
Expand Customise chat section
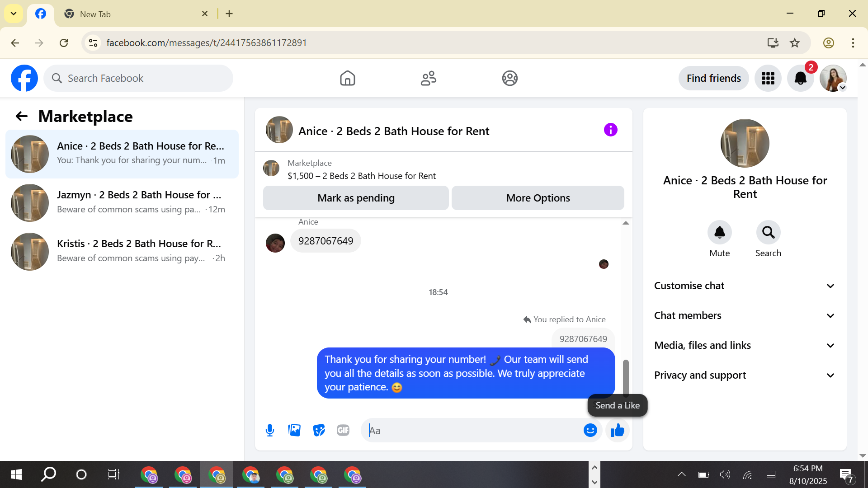pyautogui.click(x=745, y=286)
